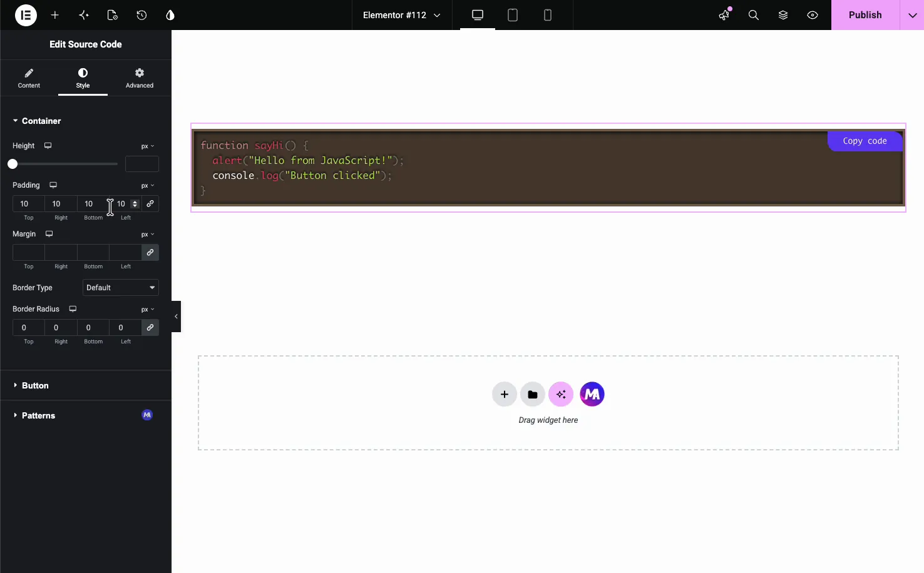Click the Margin responsive device icon
Screen dimensions: 924x573
[x=49, y=234]
